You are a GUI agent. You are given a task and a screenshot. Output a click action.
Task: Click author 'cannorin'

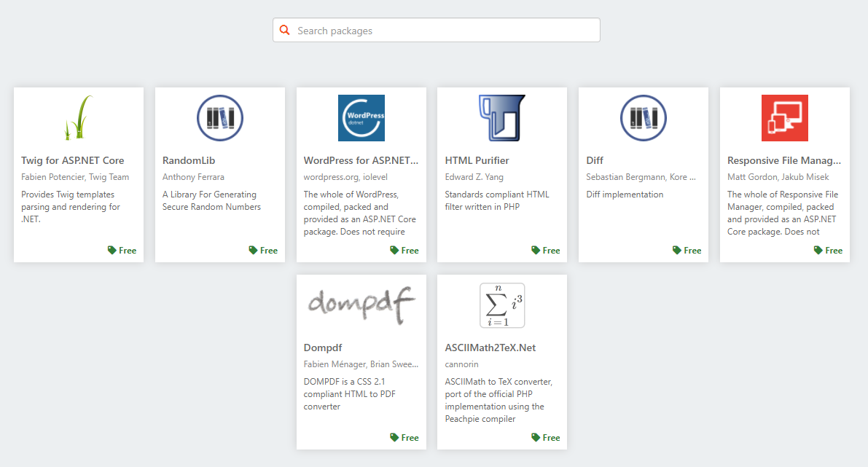[461, 364]
